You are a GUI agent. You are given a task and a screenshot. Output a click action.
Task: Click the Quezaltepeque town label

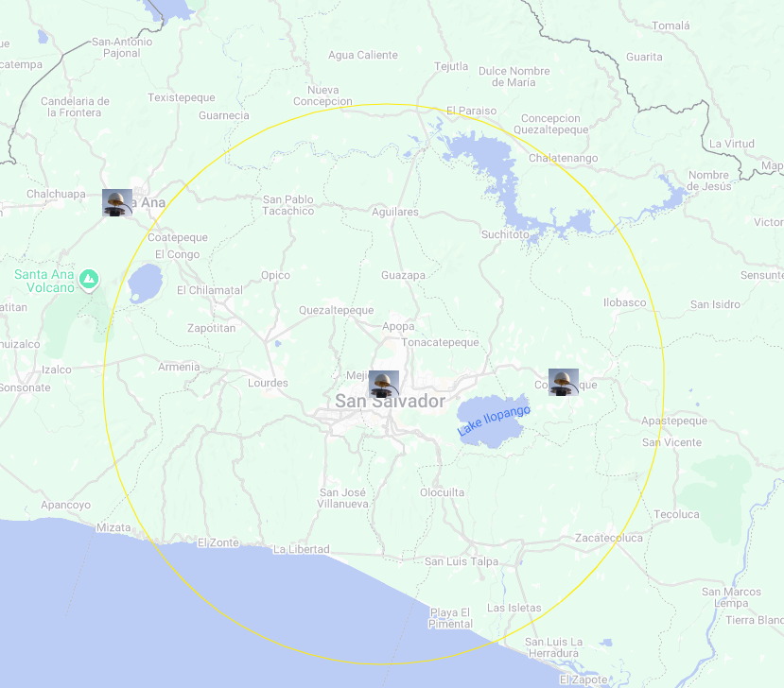[x=336, y=310]
